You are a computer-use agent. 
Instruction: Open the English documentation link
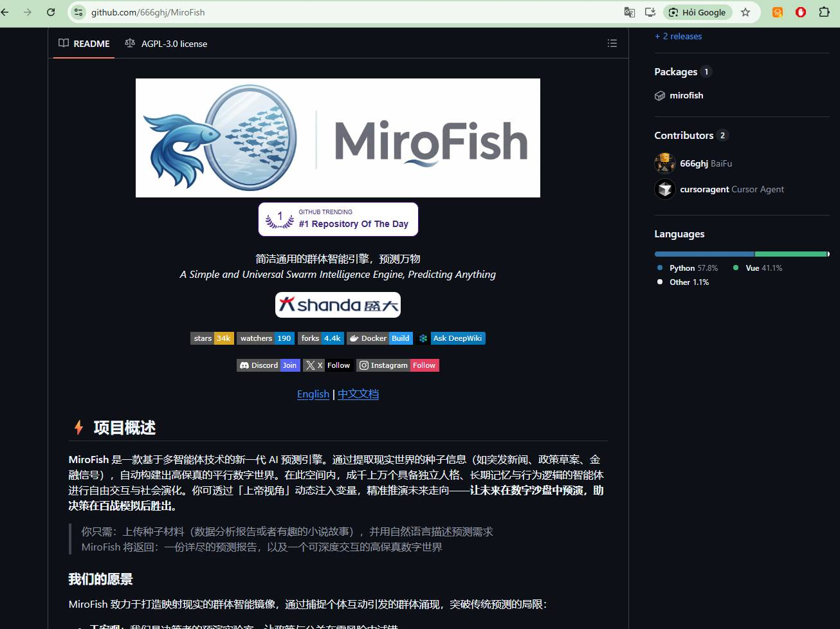point(313,394)
